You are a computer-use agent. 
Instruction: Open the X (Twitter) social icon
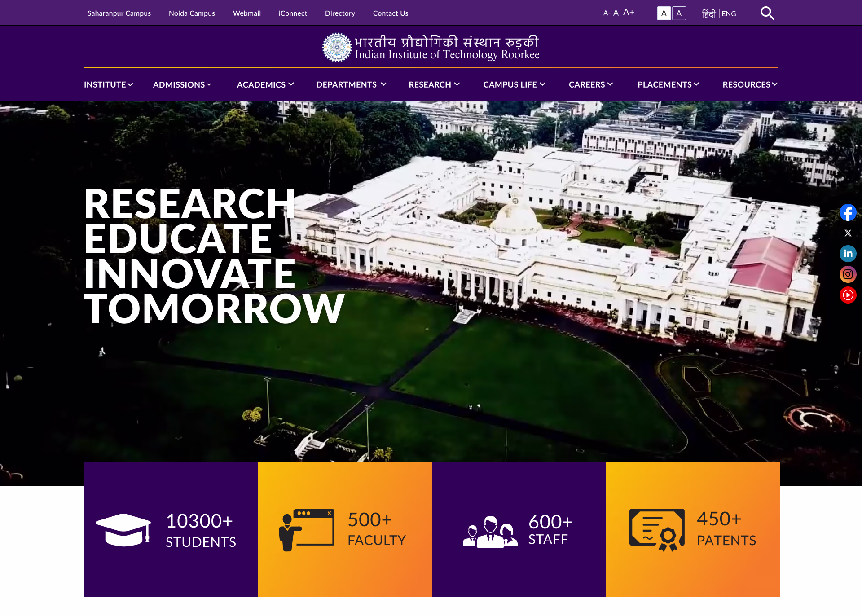(x=848, y=233)
